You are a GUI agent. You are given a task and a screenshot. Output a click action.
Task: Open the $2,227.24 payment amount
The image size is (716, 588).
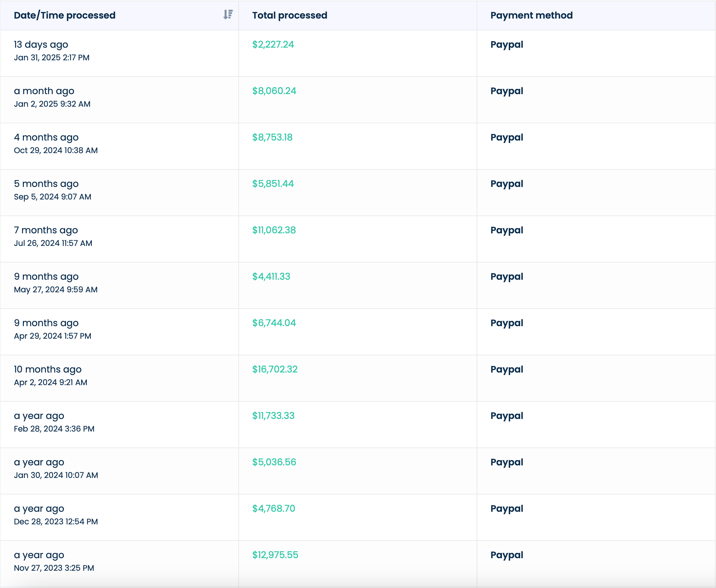point(273,44)
